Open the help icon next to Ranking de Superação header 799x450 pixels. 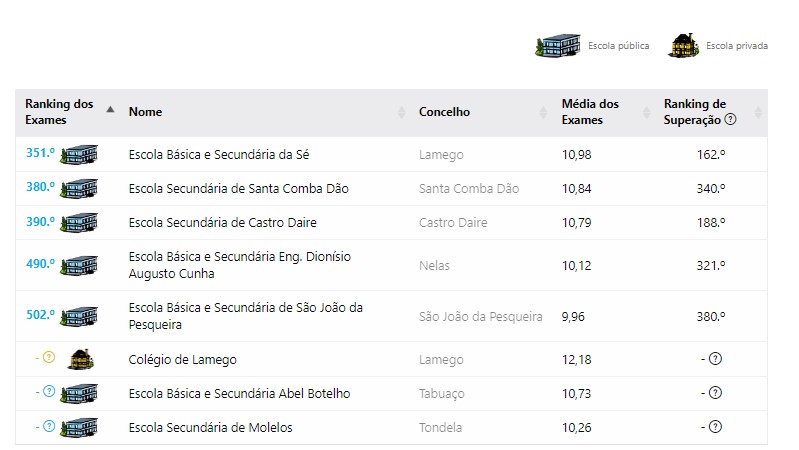pyautogui.click(x=730, y=120)
